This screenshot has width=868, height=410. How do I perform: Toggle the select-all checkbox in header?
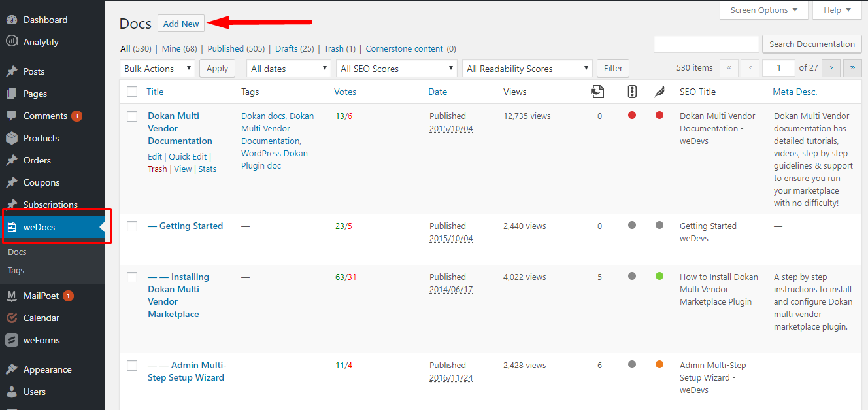[x=132, y=92]
